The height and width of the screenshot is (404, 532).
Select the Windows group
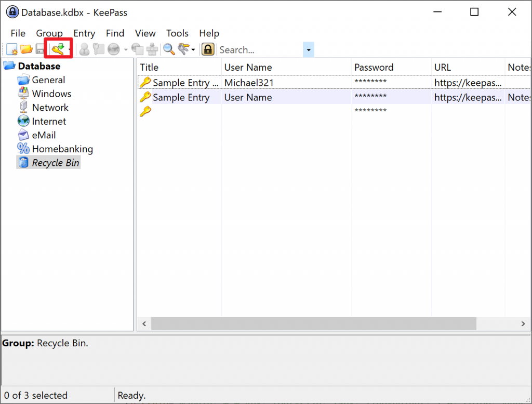click(x=51, y=94)
